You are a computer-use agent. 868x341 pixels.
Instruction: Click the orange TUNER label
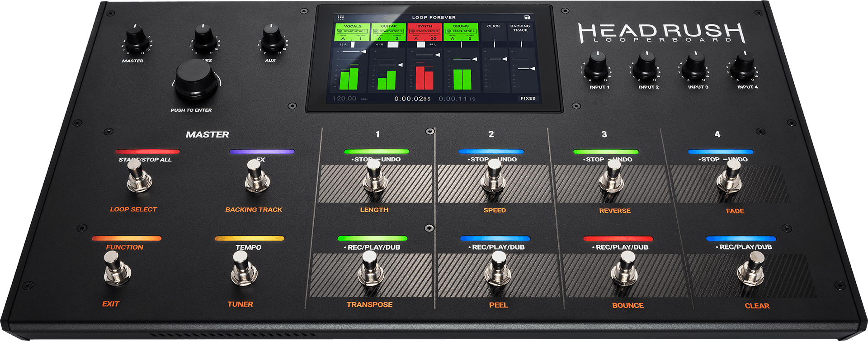[240, 304]
